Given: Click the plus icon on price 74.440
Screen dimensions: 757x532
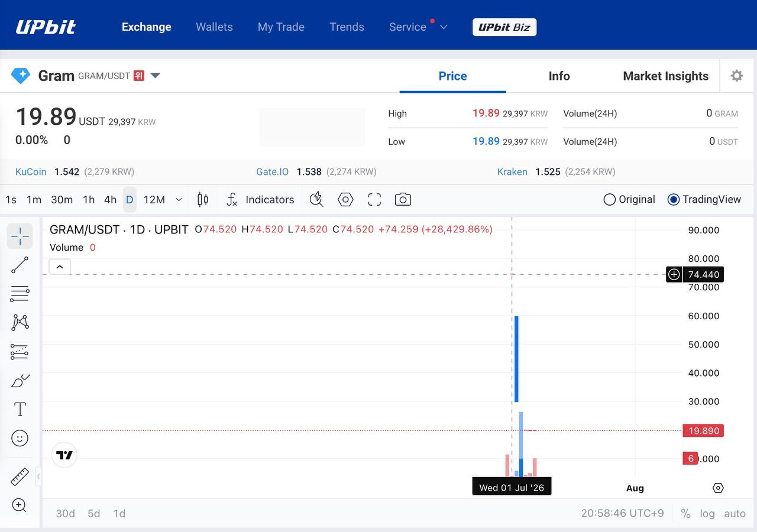Looking at the screenshot, I should 674,274.
